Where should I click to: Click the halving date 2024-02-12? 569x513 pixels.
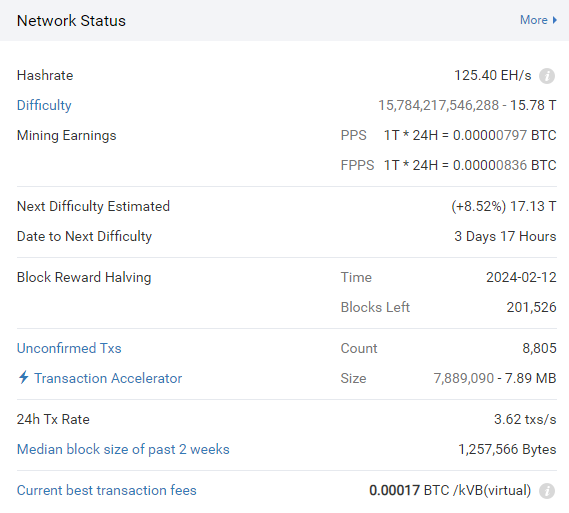(521, 277)
